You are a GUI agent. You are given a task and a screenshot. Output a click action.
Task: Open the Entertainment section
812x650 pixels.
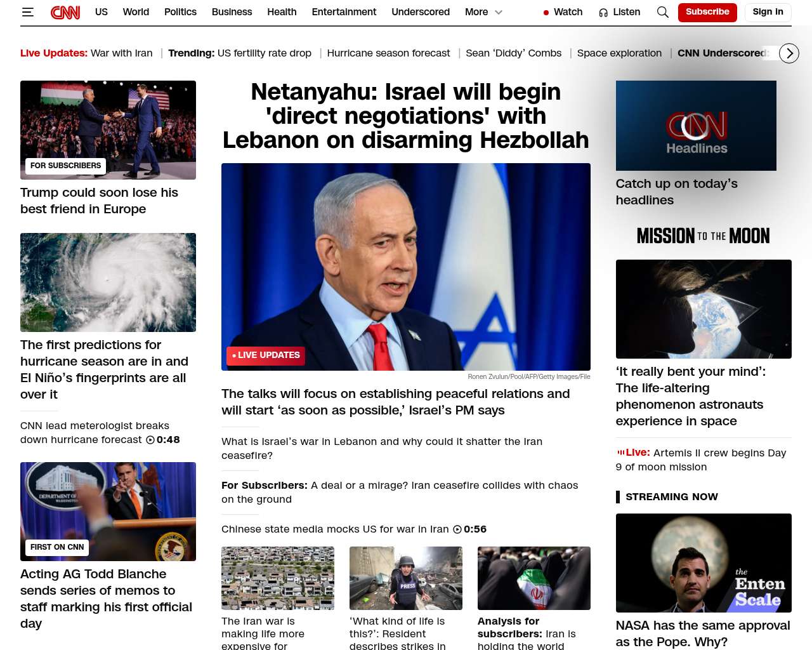pyautogui.click(x=344, y=12)
